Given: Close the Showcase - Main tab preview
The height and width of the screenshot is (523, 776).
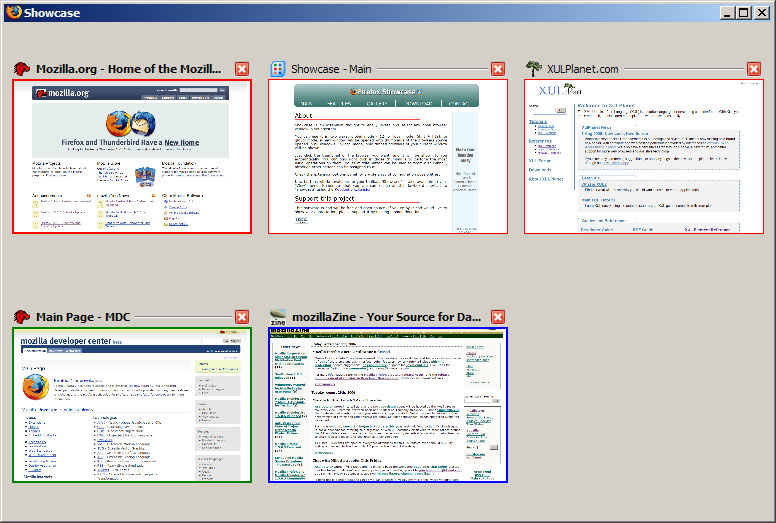Looking at the screenshot, I should tap(498, 69).
